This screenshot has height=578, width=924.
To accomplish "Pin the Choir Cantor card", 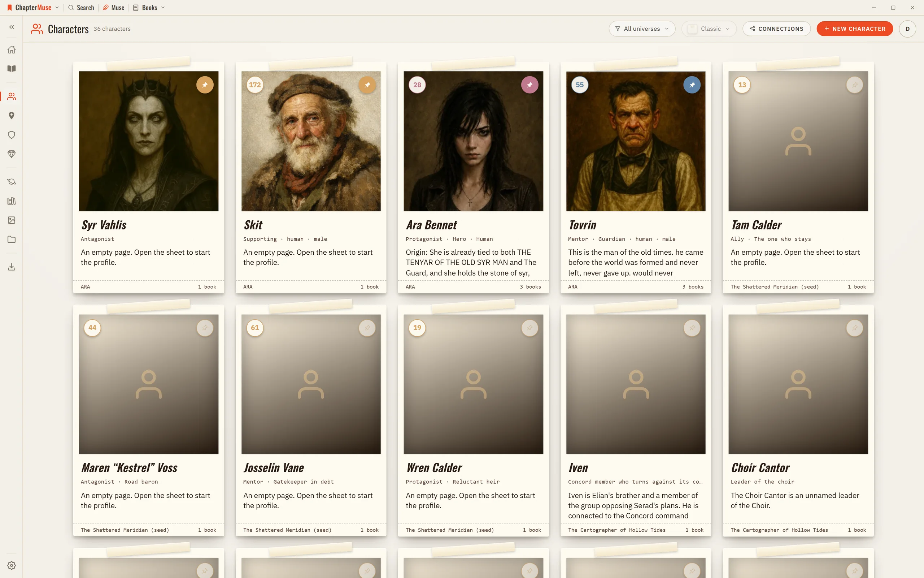I will click(854, 328).
